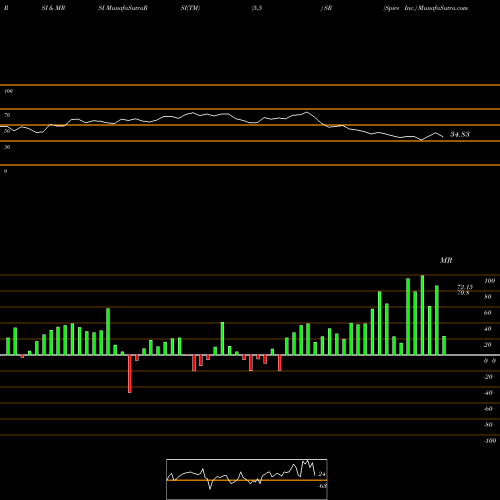Click the -63 label in mini chart
500x500 pixels.
click(x=322, y=486)
